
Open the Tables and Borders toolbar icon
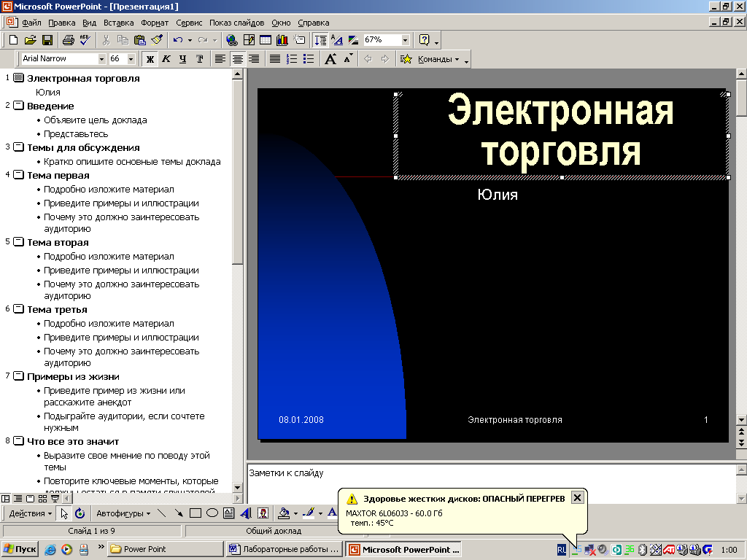pos(249,40)
